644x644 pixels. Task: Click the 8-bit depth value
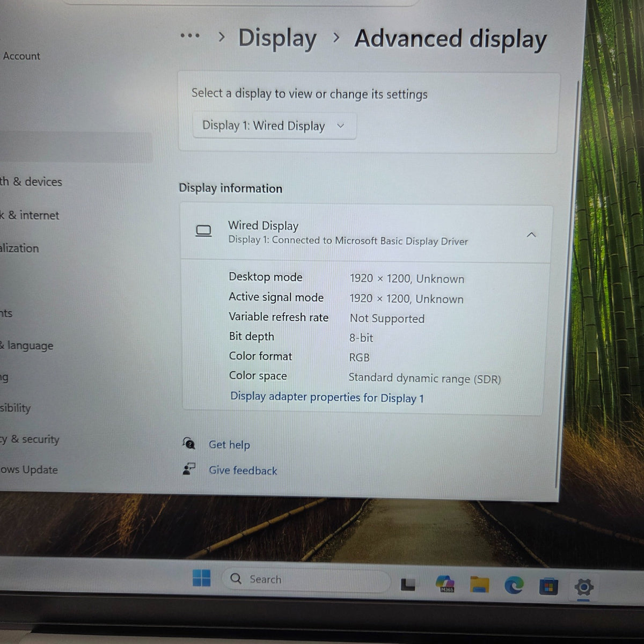tap(361, 338)
